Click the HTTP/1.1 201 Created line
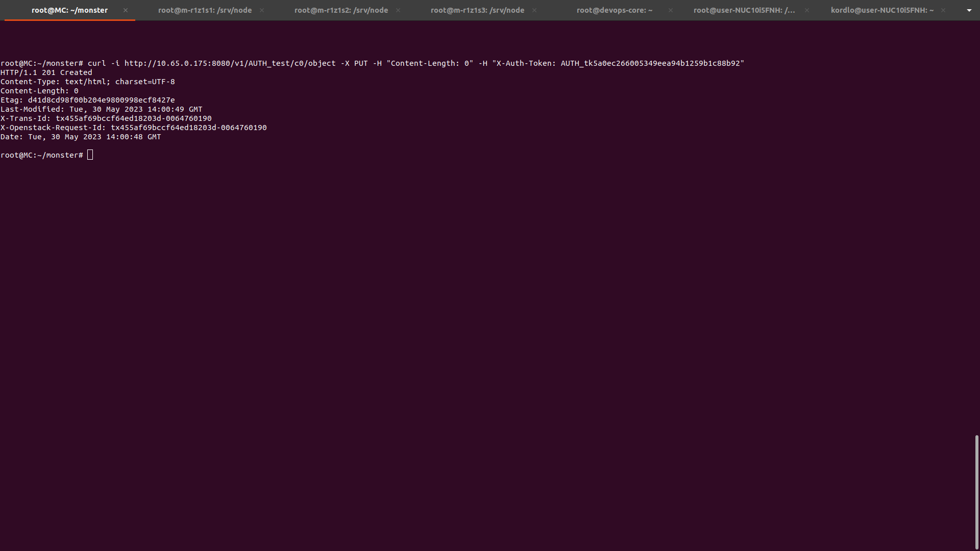The width and height of the screenshot is (980, 551). pyautogui.click(x=46, y=72)
